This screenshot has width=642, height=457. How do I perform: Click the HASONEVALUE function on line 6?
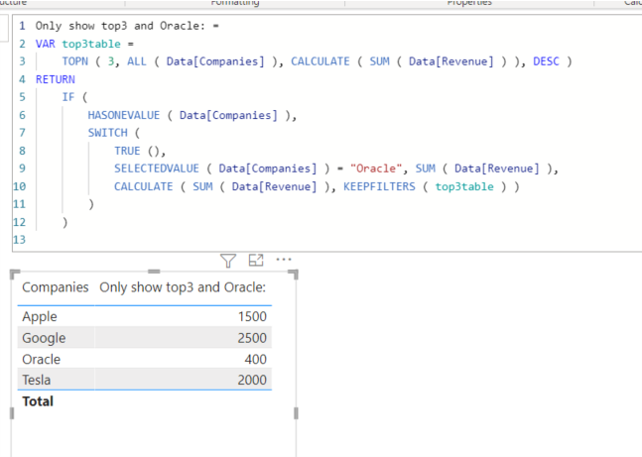point(124,115)
